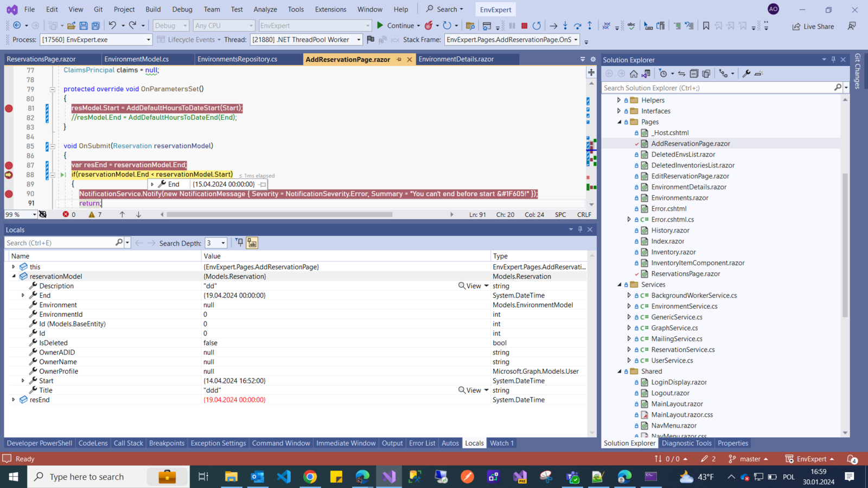
Task: Switch to the Watch 1 tab
Action: [x=501, y=443]
